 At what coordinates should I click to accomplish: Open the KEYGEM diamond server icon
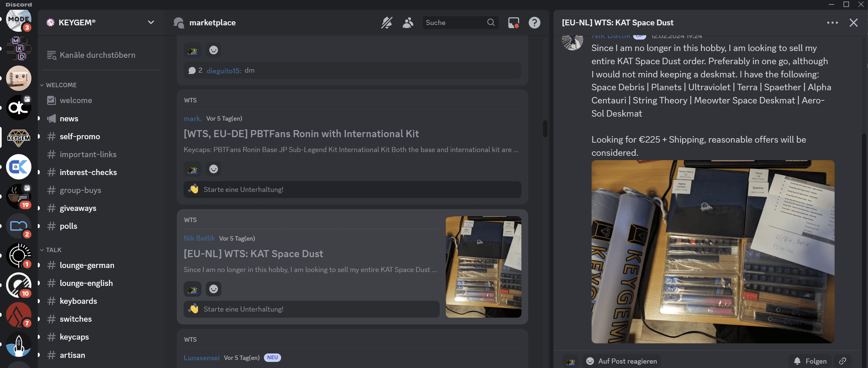pyautogui.click(x=19, y=137)
